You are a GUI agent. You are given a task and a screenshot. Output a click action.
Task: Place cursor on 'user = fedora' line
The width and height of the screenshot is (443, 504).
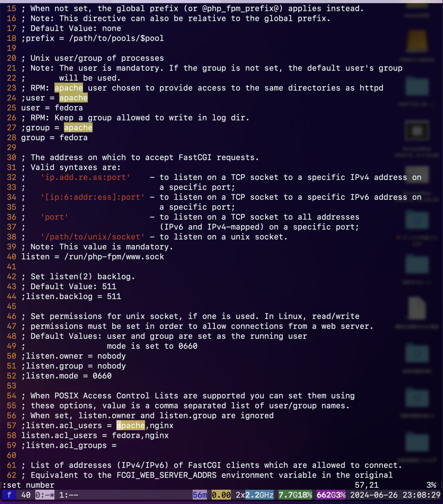(52, 108)
